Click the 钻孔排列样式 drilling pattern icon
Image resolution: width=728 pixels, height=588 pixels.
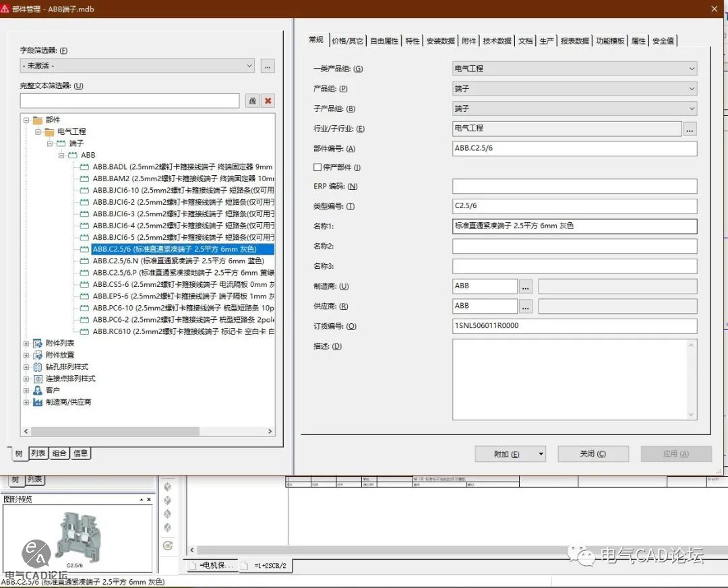[38, 367]
